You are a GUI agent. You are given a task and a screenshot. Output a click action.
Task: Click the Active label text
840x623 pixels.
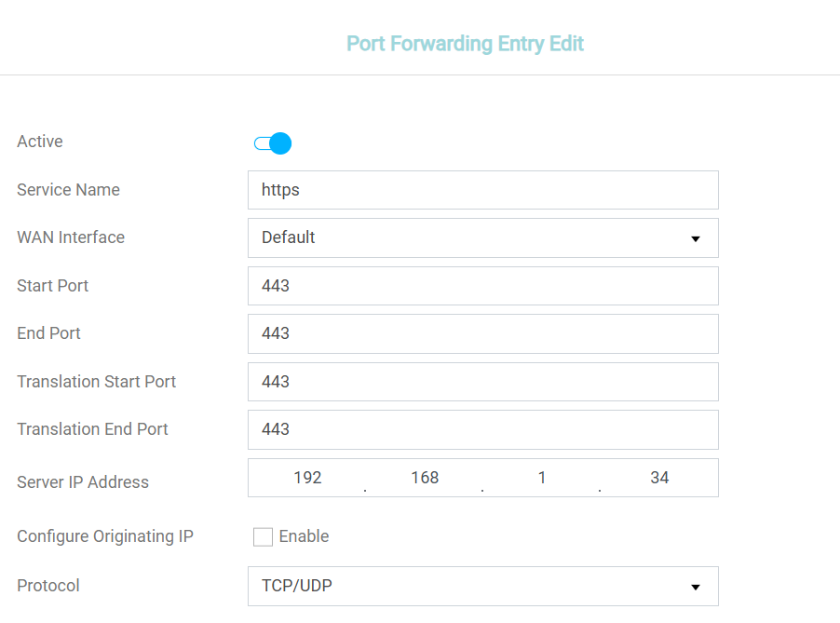40,142
